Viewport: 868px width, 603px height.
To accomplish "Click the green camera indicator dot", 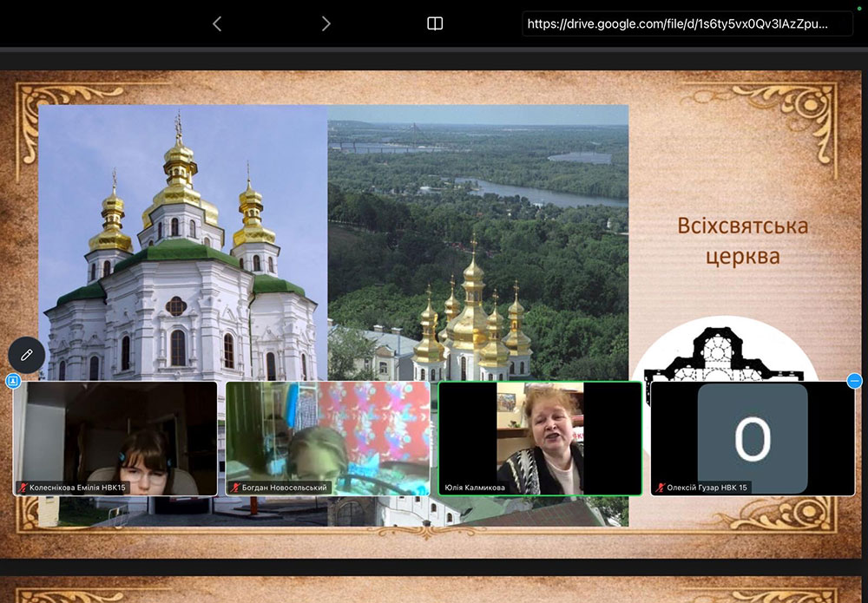I will (858, 8).
